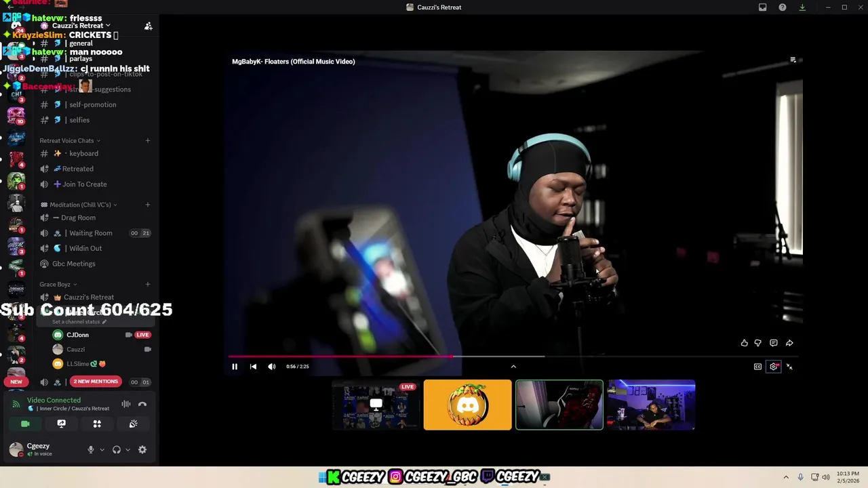The image size is (868, 488).
Task: Expand video player panel up-chevron
Action: pos(513,367)
